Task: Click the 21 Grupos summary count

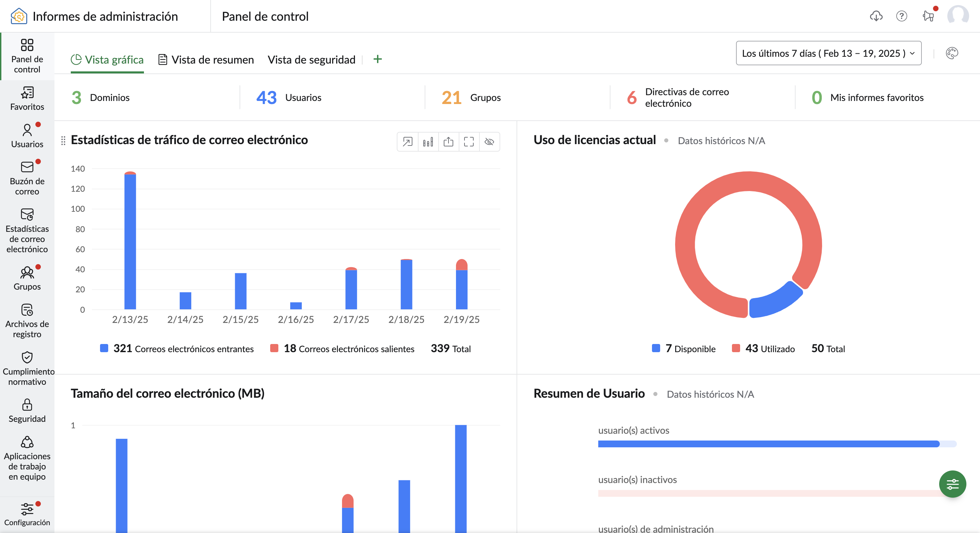Action: point(451,98)
